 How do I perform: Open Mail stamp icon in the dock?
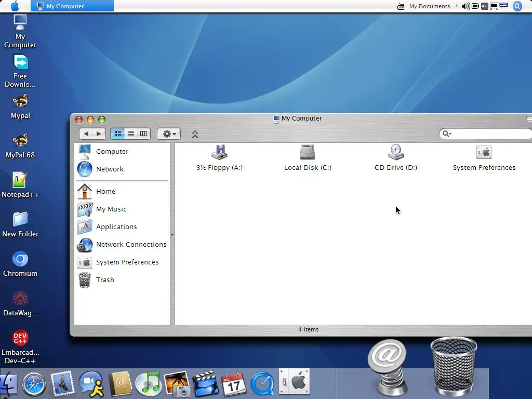pyautogui.click(x=62, y=383)
